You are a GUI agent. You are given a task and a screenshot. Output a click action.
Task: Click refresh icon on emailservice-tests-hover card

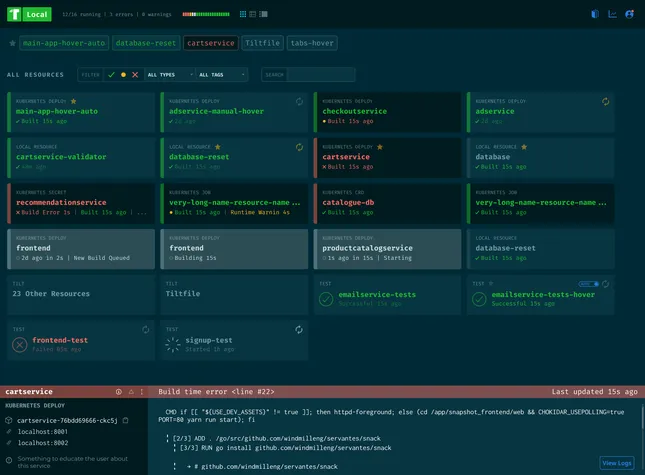[606, 284]
